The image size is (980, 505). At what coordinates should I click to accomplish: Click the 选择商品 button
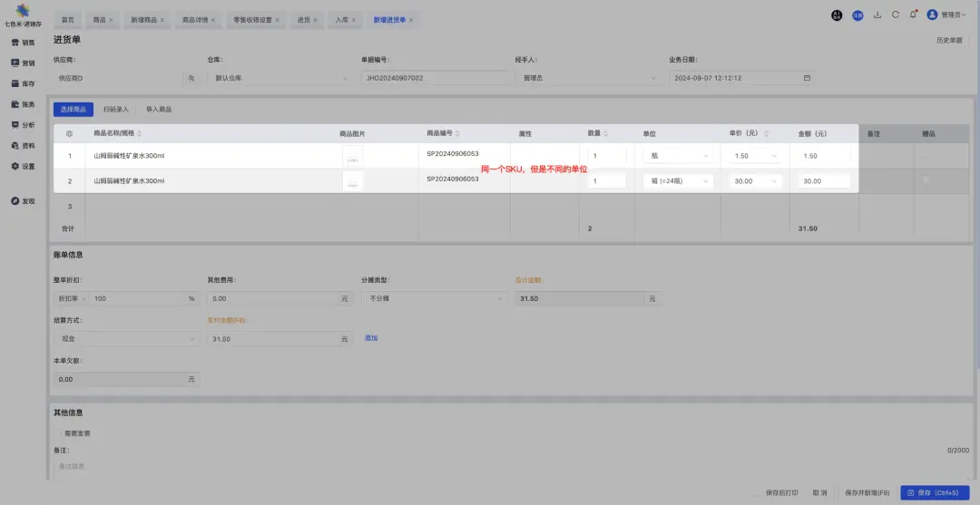pyautogui.click(x=73, y=109)
